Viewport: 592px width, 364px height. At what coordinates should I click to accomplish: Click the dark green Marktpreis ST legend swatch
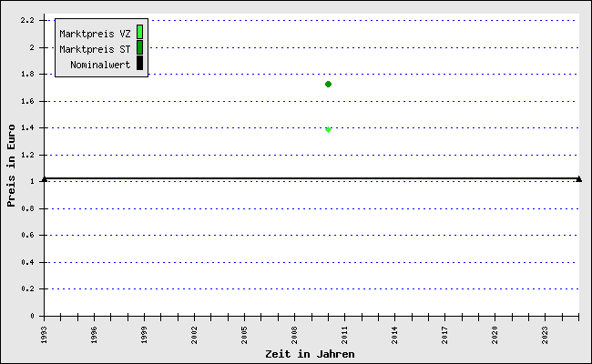pos(139,48)
